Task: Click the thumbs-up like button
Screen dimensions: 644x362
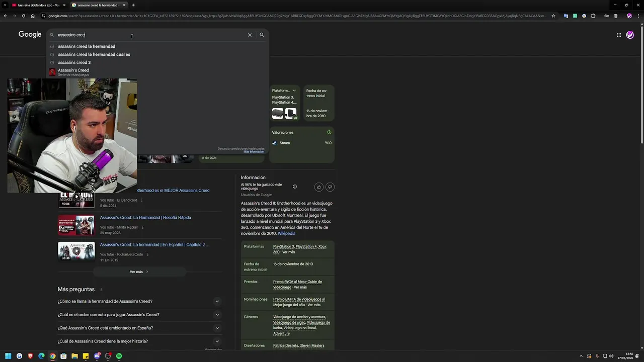Action: [x=318, y=187]
